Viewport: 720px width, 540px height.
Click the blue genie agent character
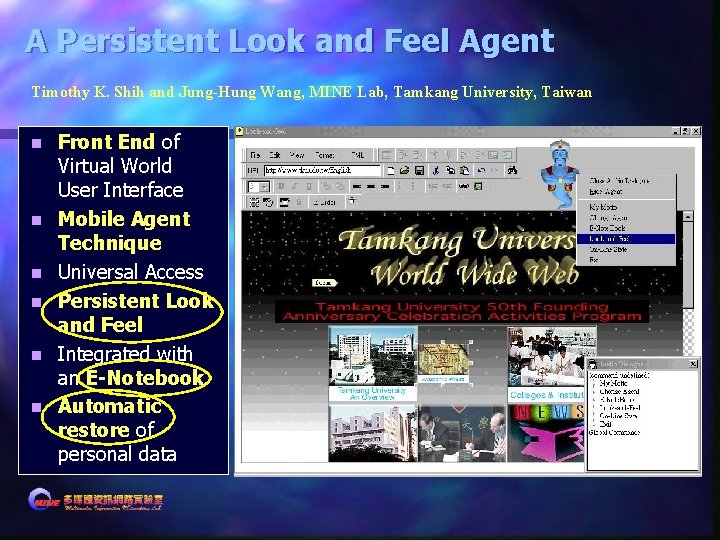(559, 174)
